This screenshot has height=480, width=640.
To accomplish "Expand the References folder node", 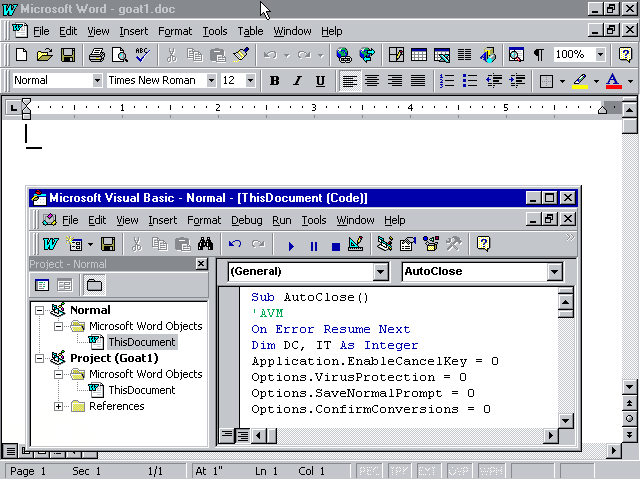I will pyautogui.click(x=58, y=407).
